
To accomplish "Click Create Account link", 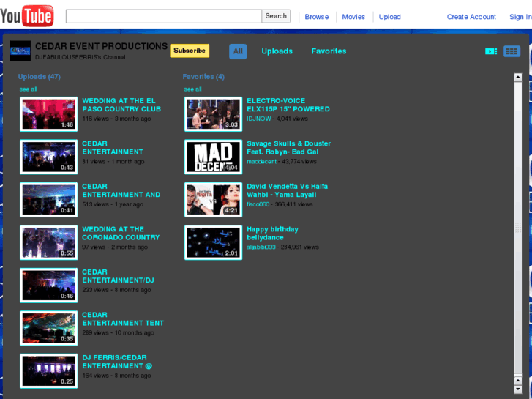I will click(471, 17).
